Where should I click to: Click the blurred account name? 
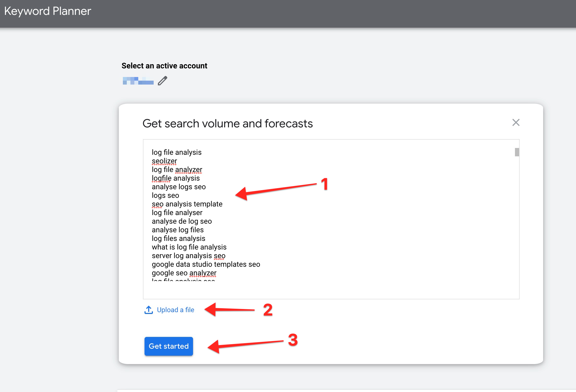(138, 81)
